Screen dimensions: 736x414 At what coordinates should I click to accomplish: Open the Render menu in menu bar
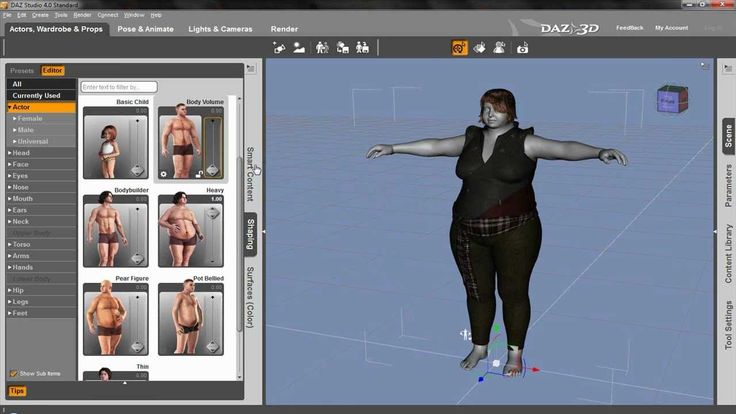[82, 15]
